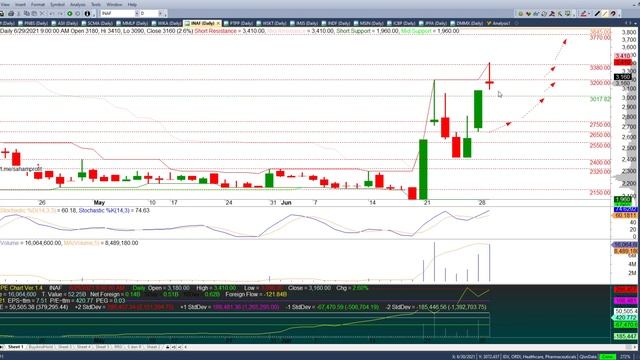The width and height of the screenshot is (640, 360).
Task: Open the Help menu
Action: (132, 4)
